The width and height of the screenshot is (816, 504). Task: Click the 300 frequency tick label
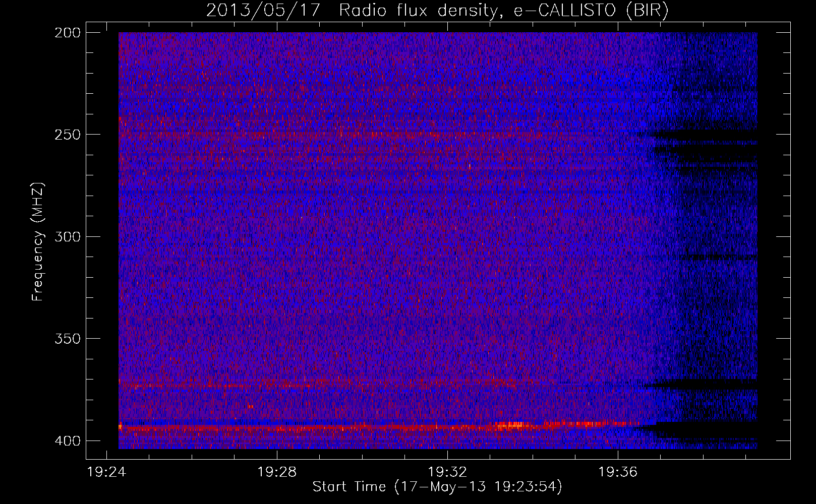[x=67, y=236]
